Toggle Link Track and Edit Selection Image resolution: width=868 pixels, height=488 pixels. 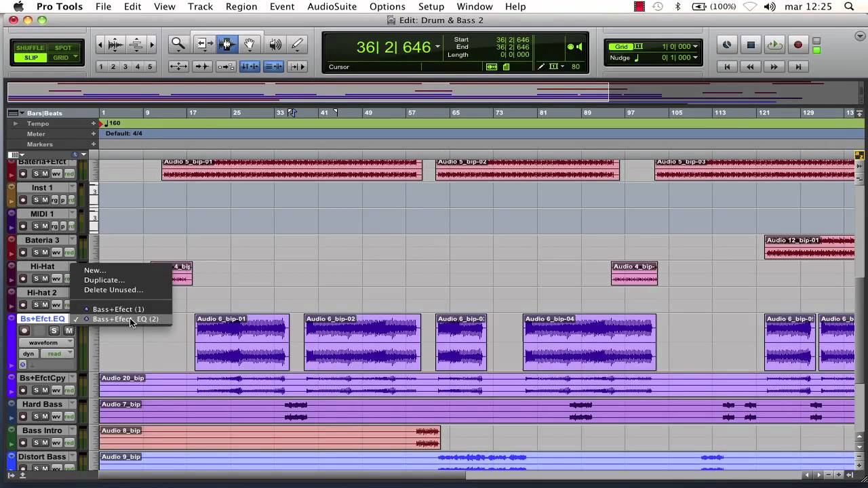tap(273, 66)
